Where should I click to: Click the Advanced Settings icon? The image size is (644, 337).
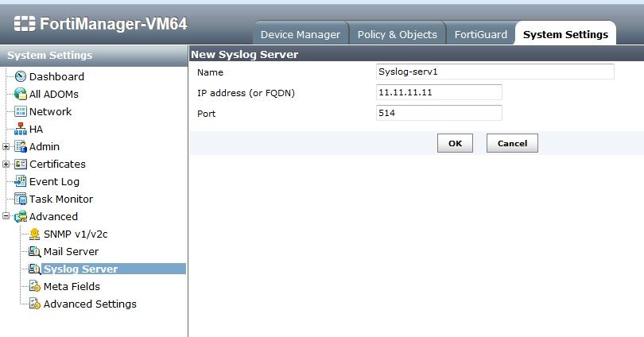tap(35, 304)
